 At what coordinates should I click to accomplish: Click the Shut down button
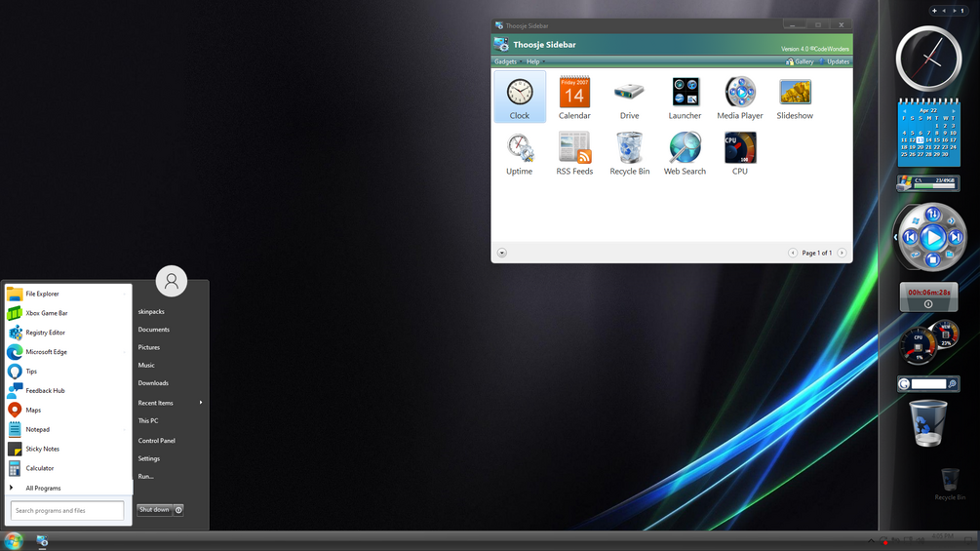pos(154,510)
